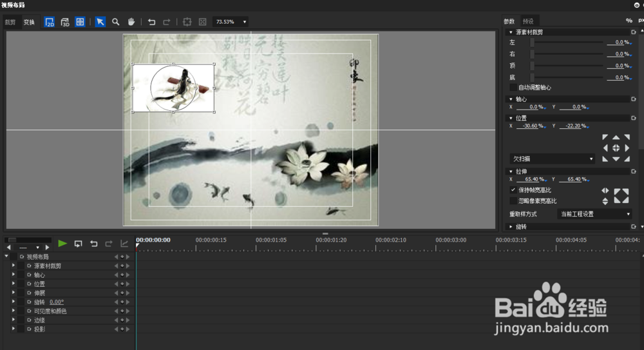Switch to 3D layout mode
The image size is (644, 350).
coord(65,22)
